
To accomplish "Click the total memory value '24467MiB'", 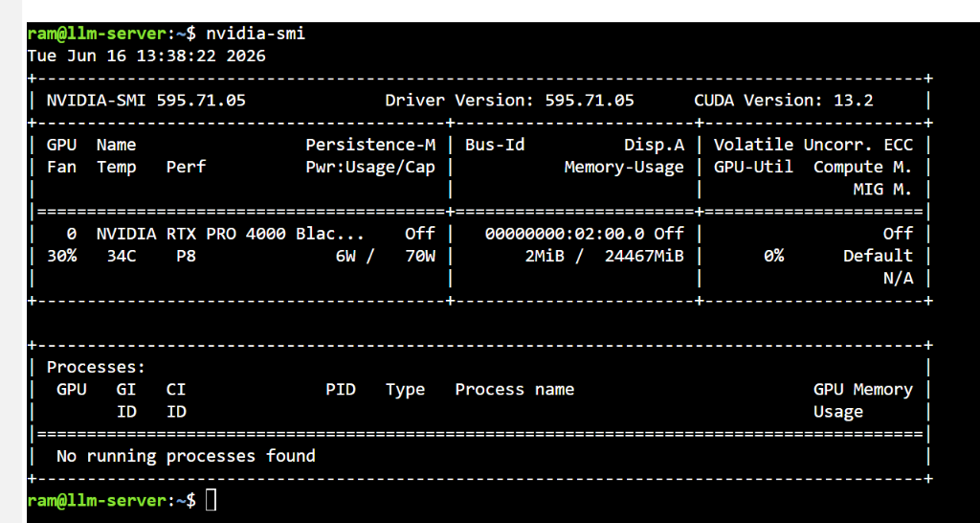I will coord(644,256).
